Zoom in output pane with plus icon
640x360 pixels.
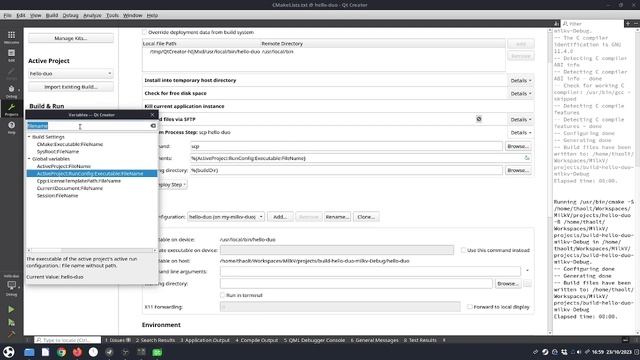pos(628,24)
